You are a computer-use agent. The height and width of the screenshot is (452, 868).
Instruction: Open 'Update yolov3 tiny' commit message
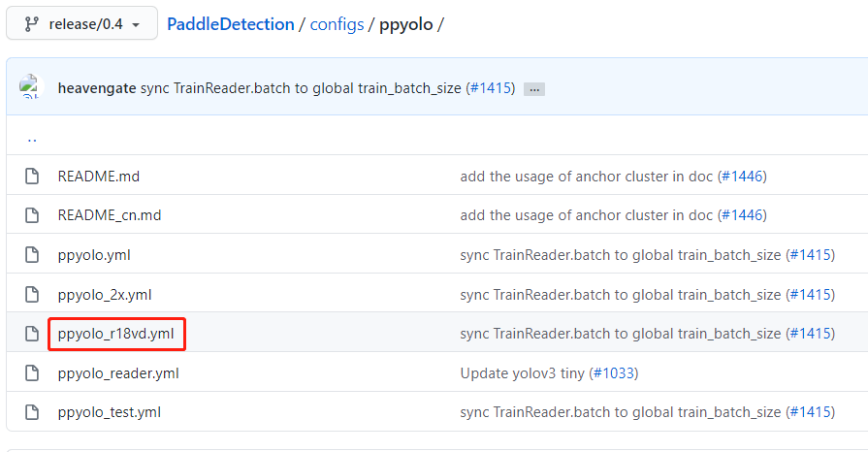coord(522,373)
